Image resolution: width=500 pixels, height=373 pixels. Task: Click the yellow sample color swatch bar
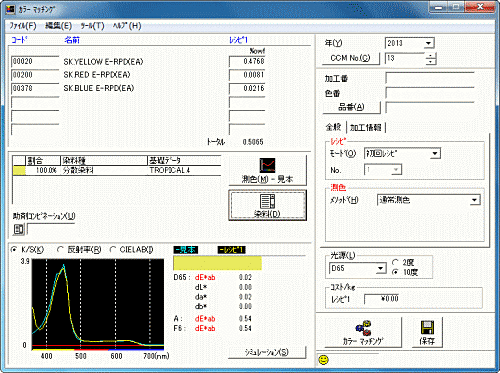coord(217,263)
